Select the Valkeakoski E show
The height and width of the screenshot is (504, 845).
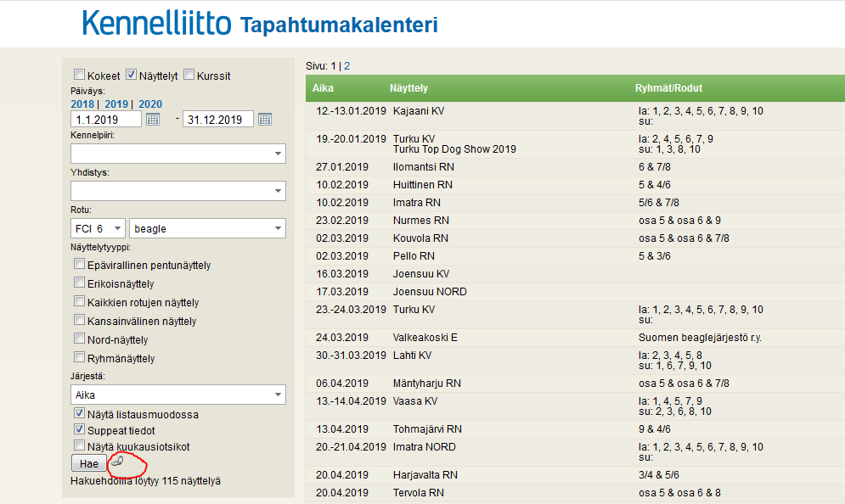(425, 337)
